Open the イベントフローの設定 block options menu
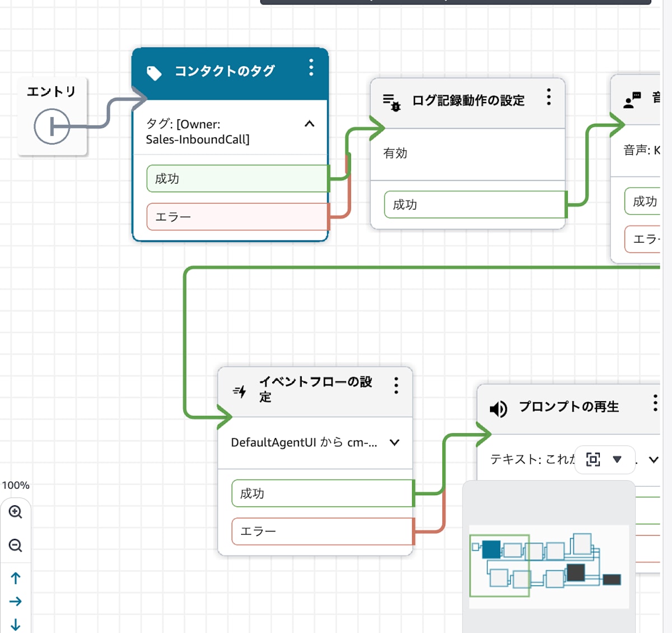 pyautogui.click(x=396, y=385)
